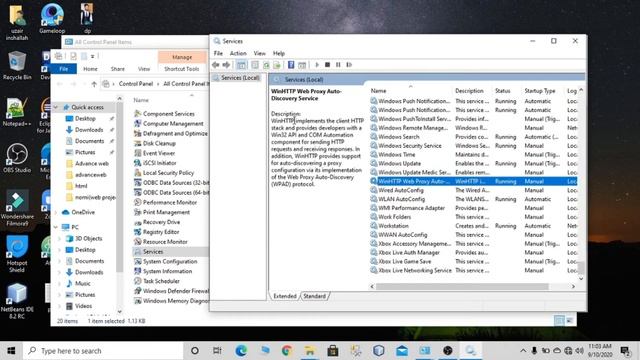
Task: Select the Windows Update service row
Action: (473, 163)
